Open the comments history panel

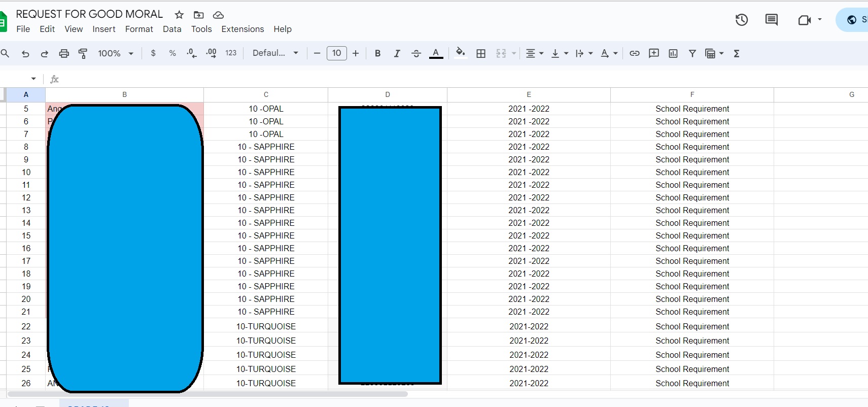[772, 20]
